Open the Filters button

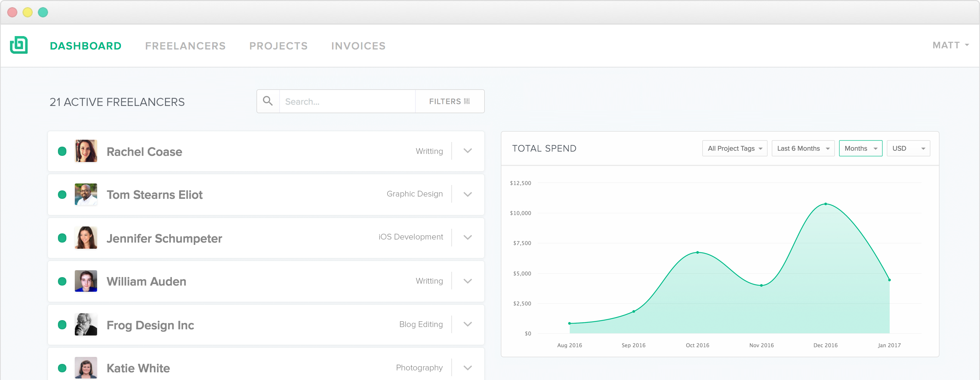tap(449, 101)
